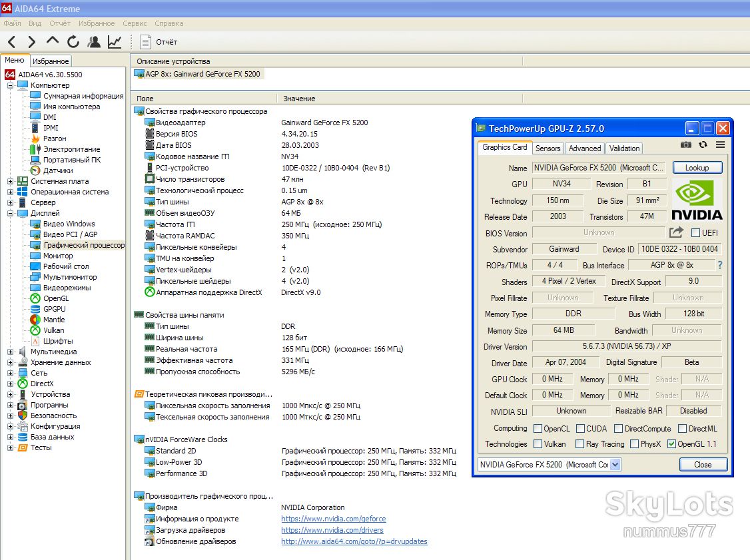
Task: Click the Forward navigation arrow in toolbar
Action: click(31, 42)
